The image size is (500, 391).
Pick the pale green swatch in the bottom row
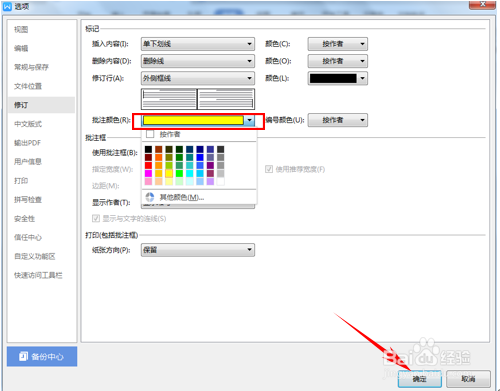[179, 181]
